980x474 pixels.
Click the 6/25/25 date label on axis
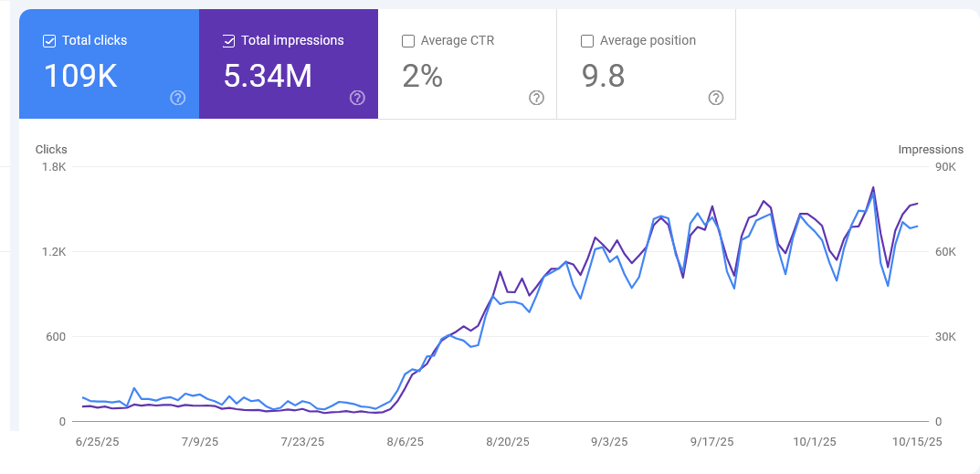click(x=96, y=442)
